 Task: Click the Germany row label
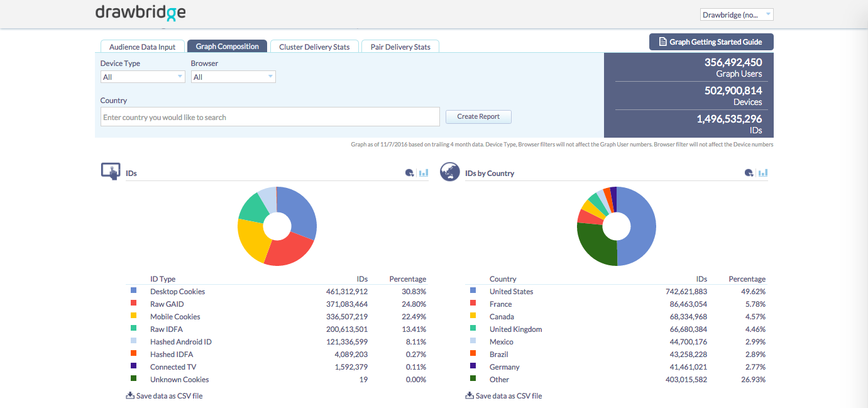coord(505,367)
